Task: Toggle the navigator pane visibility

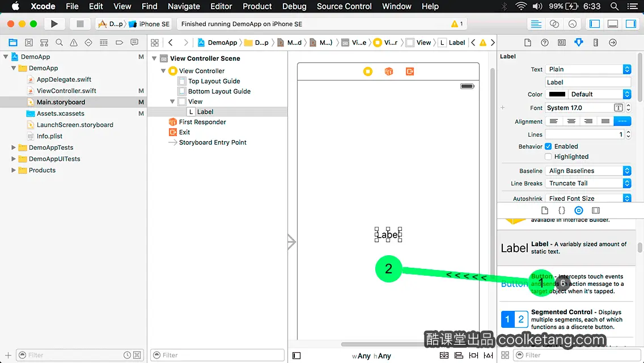Action: (594, 24)
